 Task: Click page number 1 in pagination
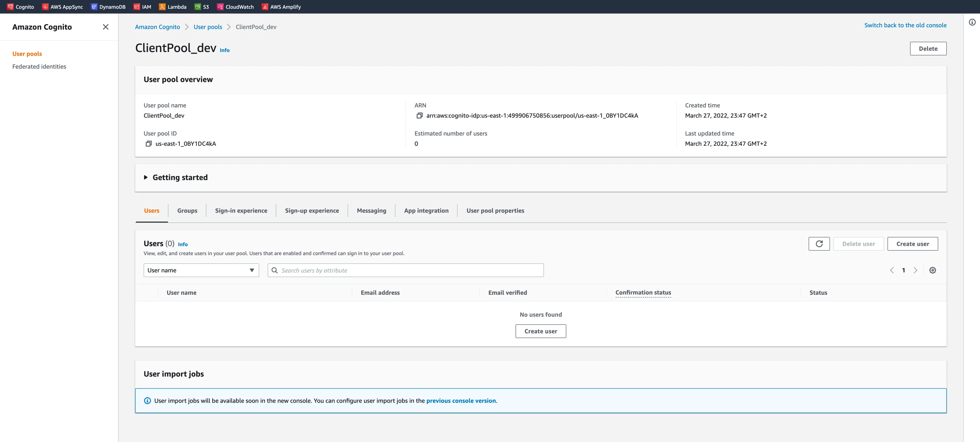(x=903, y=271)
